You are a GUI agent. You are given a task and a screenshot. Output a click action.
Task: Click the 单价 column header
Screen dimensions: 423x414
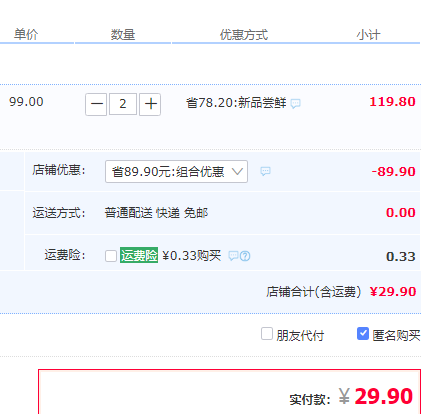[x=26, y=34]
